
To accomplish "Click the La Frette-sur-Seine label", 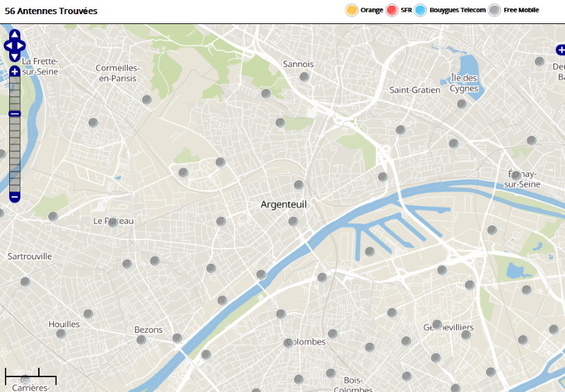I will click(40, 66).
